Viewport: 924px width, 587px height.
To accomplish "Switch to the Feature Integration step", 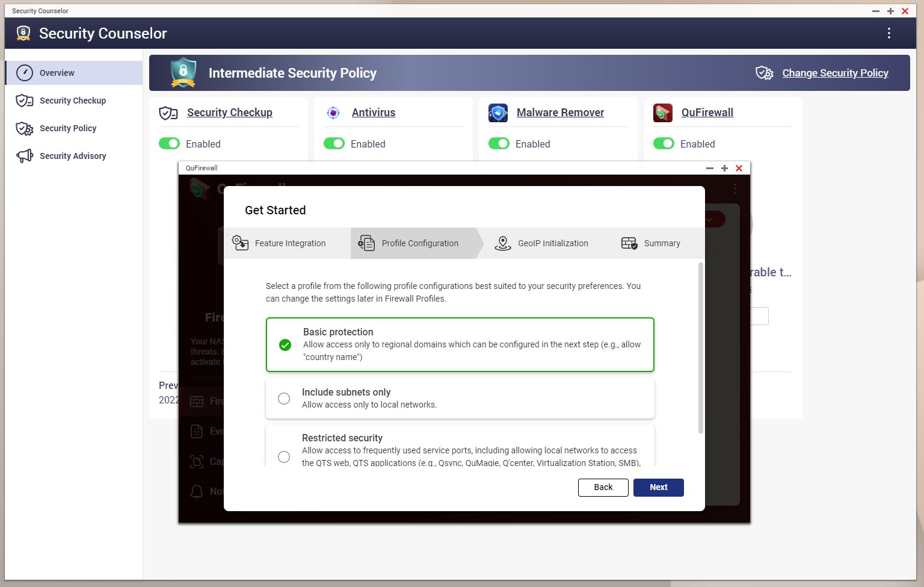I will tap(287, 243).
